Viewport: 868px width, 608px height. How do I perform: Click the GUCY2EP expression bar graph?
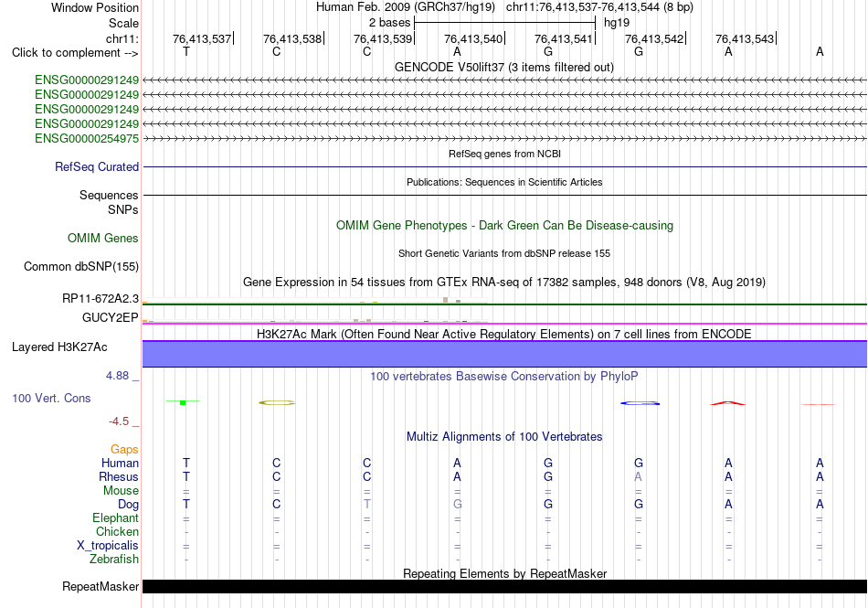(315, 320)
